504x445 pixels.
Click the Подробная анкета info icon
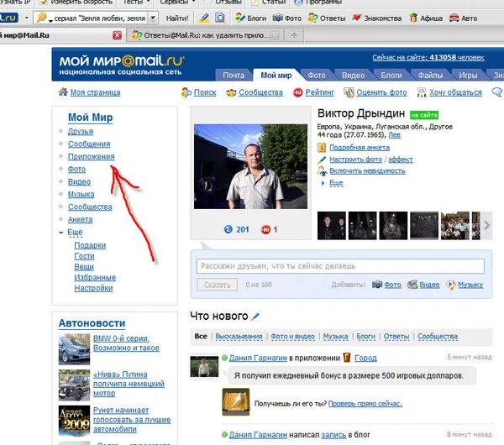[x=322, y=148]
